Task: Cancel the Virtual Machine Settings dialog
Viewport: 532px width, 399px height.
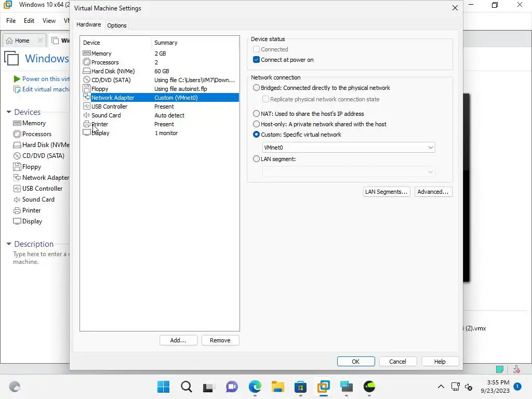Action: [397, 362]
